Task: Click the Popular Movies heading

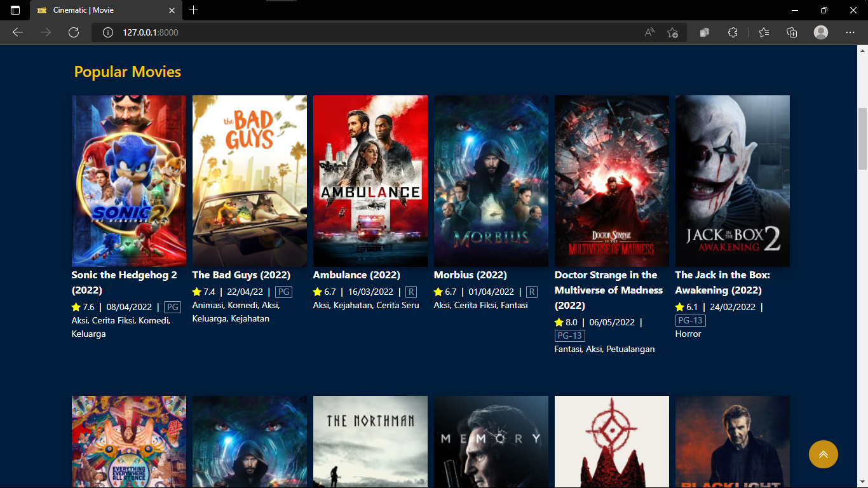Action: point(128,72)
